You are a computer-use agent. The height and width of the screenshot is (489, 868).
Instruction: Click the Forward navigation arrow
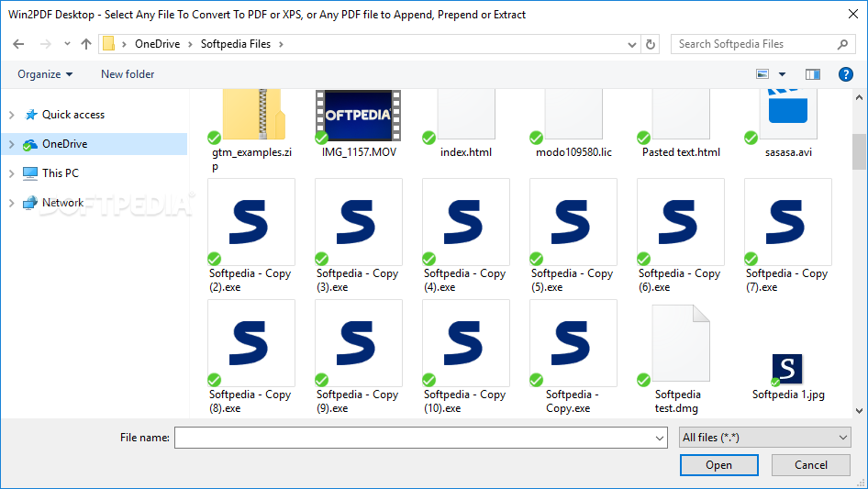click(x=45, y=44)
